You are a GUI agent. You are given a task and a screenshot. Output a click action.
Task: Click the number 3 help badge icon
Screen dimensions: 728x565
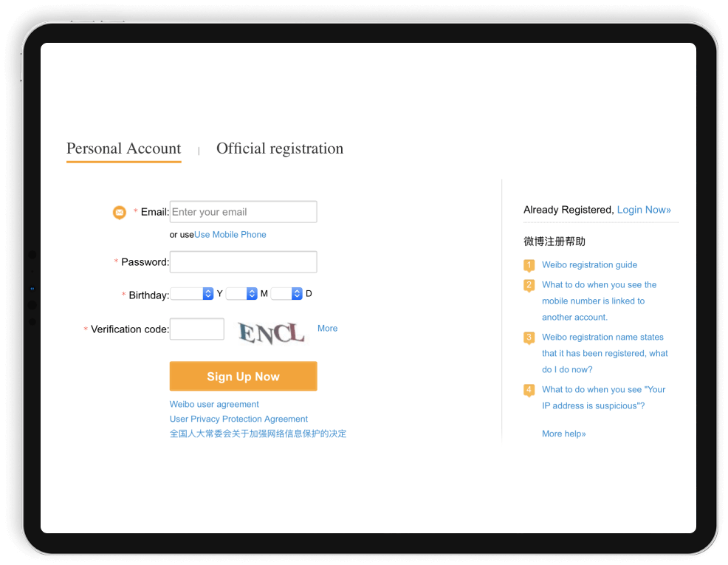529,338
